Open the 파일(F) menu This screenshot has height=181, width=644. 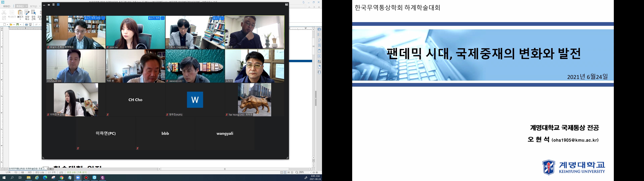click(7, 6)
